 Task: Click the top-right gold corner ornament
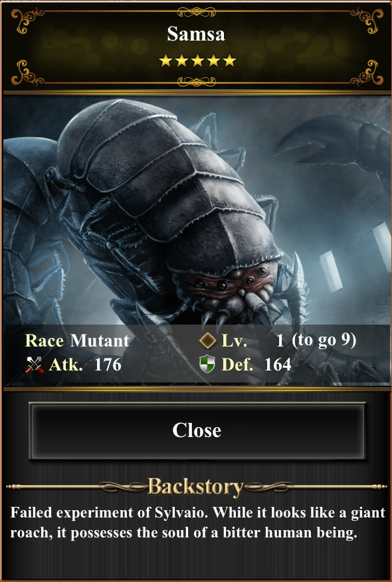pyautogui.click(x=367, y=19)
